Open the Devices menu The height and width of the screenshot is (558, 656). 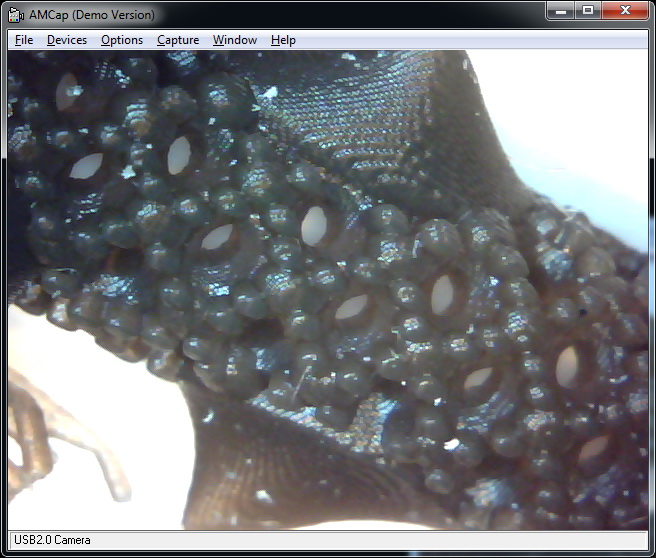(67, 40)
